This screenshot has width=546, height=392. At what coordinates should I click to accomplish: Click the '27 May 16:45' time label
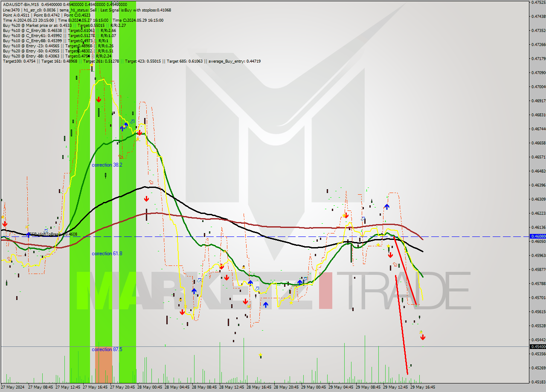pos(95,387)
